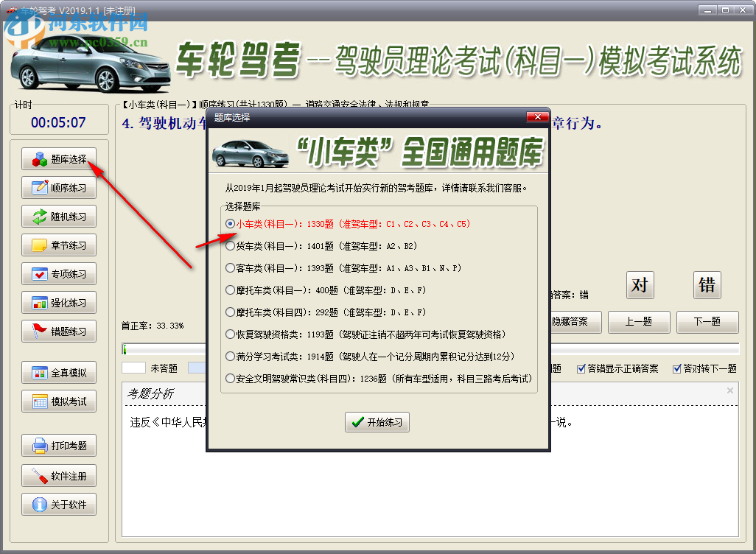The image size is (756, 554).
Task: Select the 货车类 truck question bank
Action: (228, 246)
